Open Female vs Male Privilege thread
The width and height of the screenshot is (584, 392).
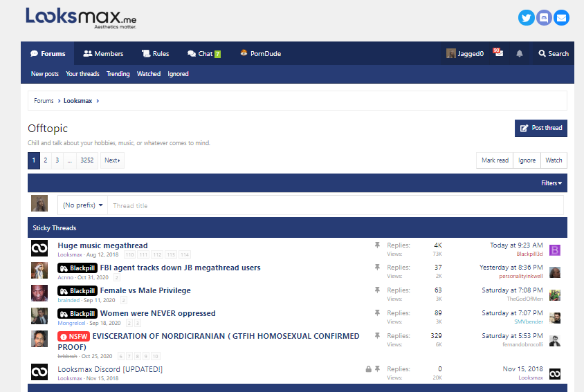coord(145,290)
